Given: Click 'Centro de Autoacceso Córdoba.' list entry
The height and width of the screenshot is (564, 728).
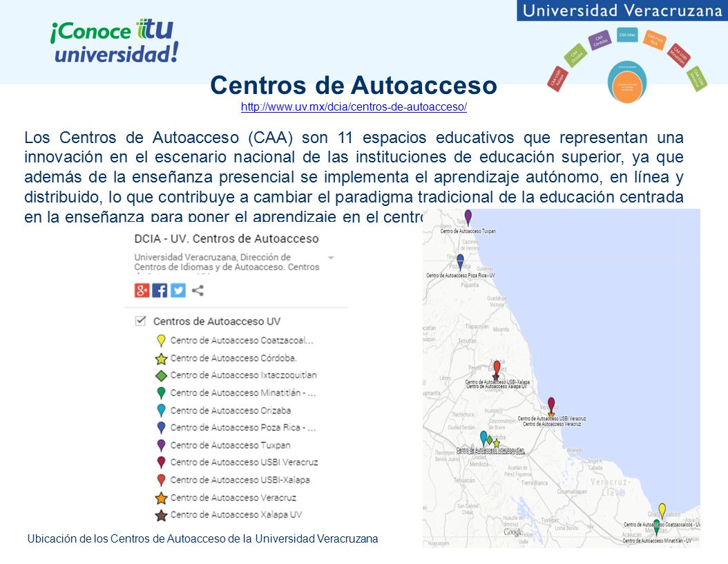Looking at the screenshot, I should 233,358.
